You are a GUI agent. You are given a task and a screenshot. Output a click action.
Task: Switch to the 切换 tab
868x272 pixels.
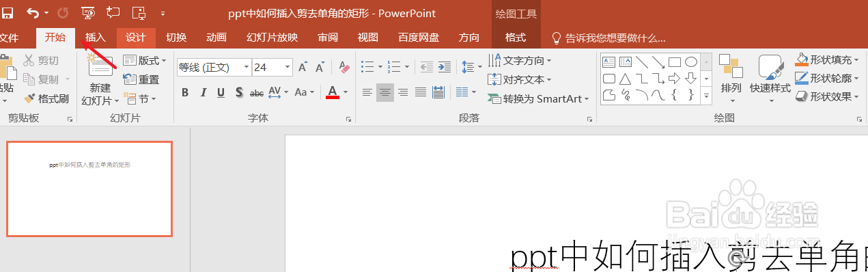[176, 38]
